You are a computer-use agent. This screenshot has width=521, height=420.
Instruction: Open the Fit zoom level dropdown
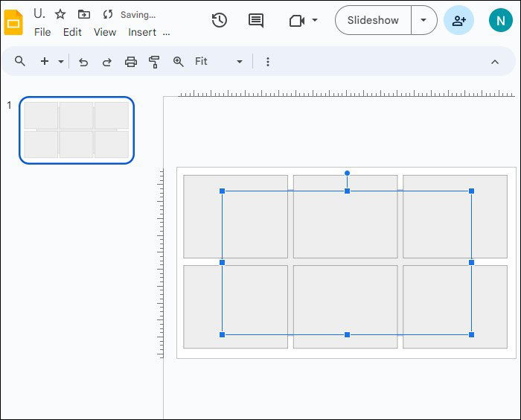tap(218, 62)
